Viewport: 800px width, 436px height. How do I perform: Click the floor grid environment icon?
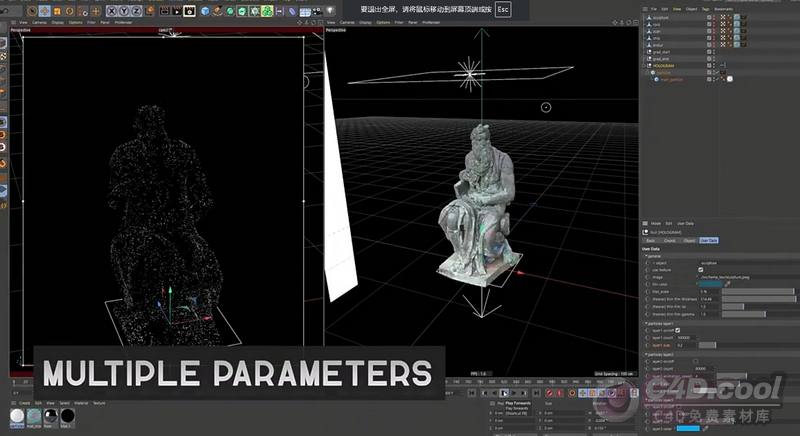click(x=305, y=11)
